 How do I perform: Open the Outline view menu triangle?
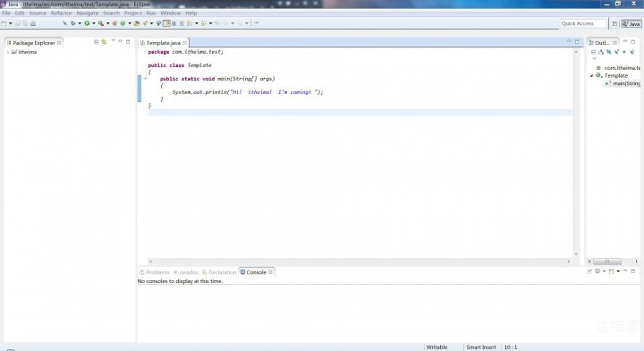[x=594, y=59]
